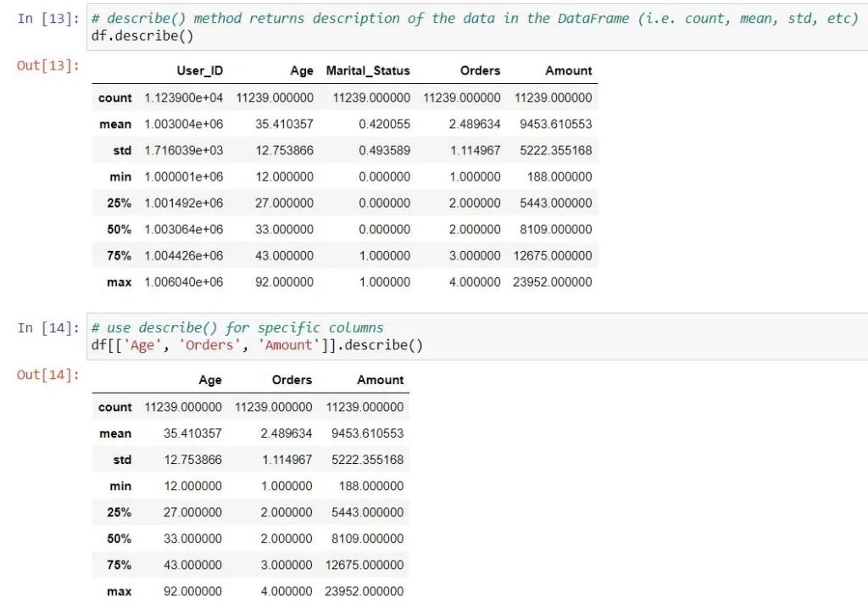Click the std User_ID value 1.716039e+03

[184, 151]
